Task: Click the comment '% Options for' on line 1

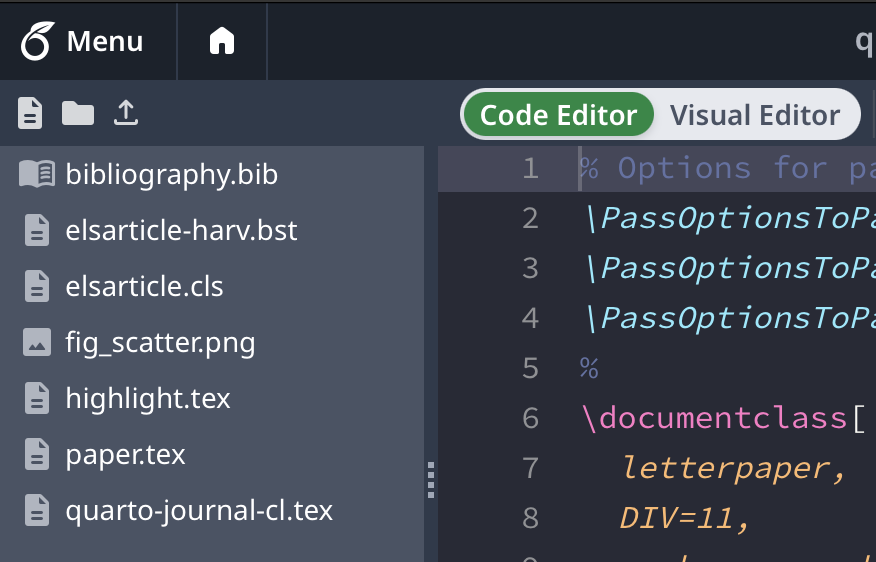Action: click(703, 168)
